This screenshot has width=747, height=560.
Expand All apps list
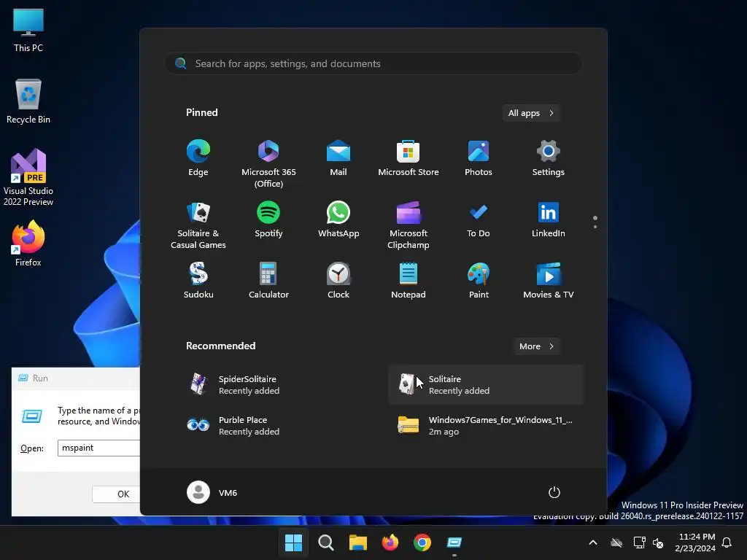pos(531,113)
